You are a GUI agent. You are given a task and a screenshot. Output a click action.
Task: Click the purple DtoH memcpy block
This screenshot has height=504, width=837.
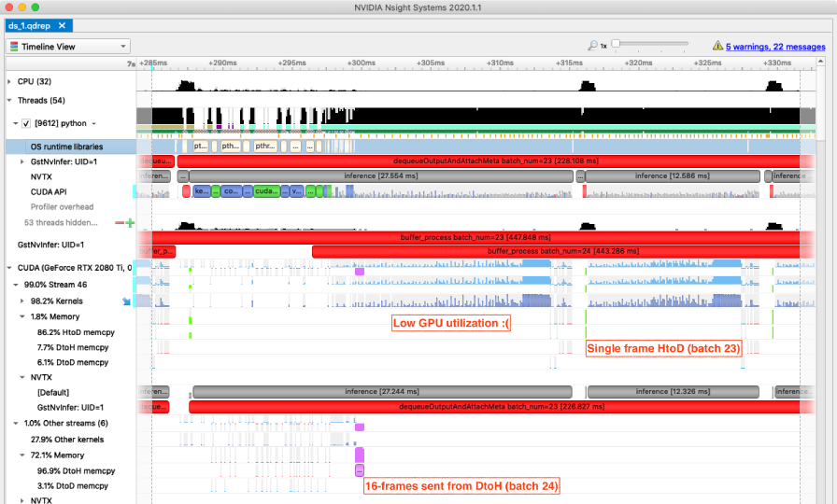click(x=360, y=470)
